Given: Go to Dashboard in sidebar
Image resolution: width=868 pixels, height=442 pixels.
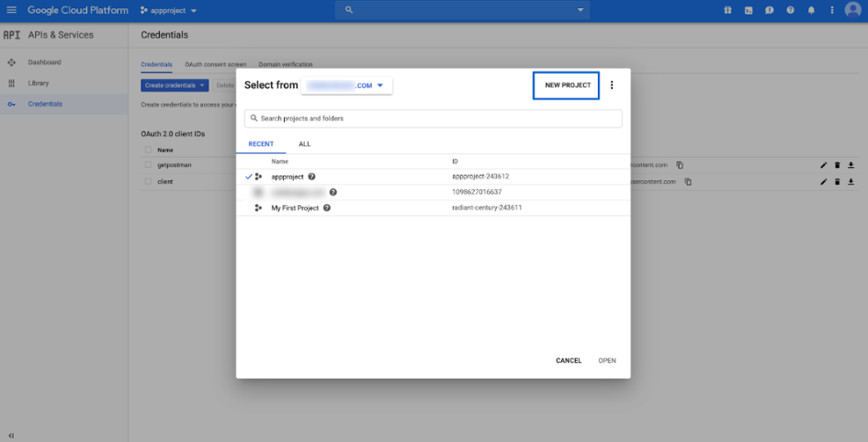Looking at the screenshot, I should [44, 62].
